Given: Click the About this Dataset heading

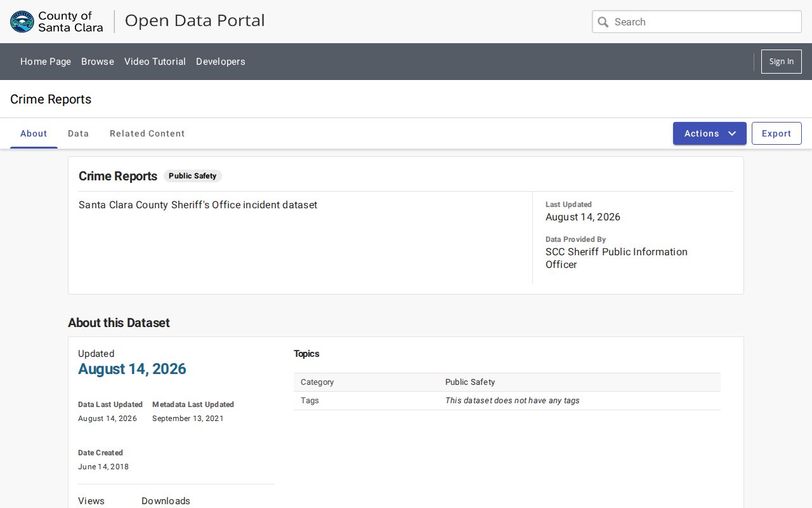Looking at the screenshot, I should 119,323.
